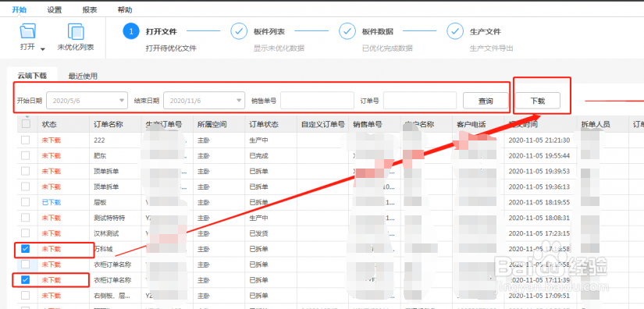The width and height of the screenshot is (644, 309).
Task: Click the 板件数据 step checkmark icon
Action: coord(347,31)
